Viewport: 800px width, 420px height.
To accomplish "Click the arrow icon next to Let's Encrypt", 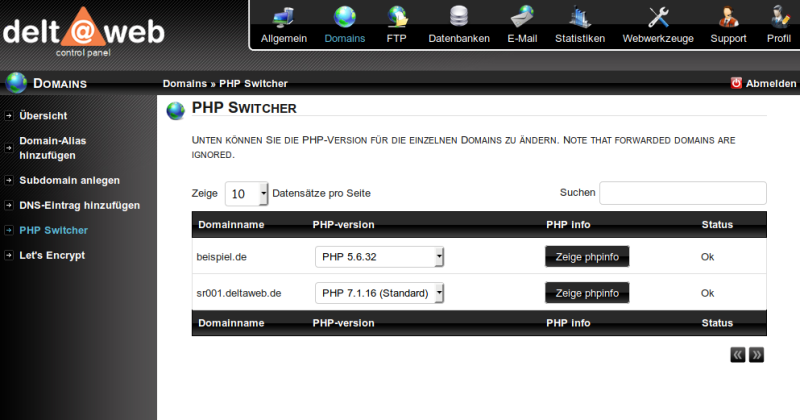I will click(x=9, y=255).
